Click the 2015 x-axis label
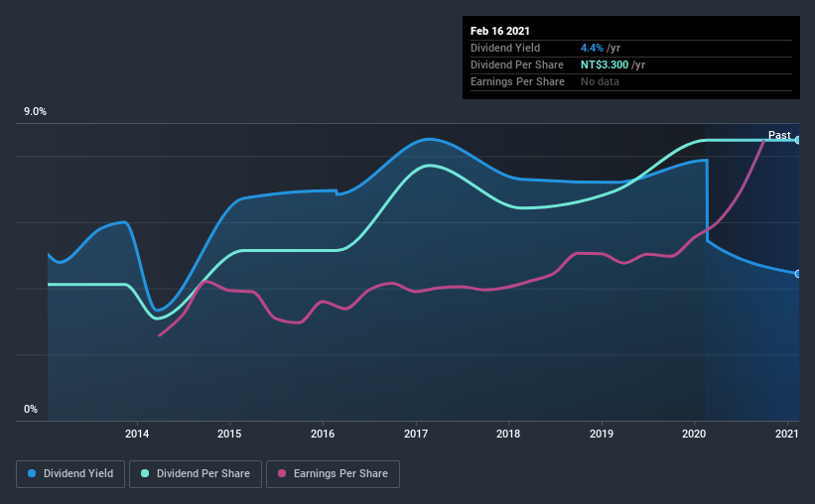The height and width of the screenshot is (504, 815). [229, 434]
